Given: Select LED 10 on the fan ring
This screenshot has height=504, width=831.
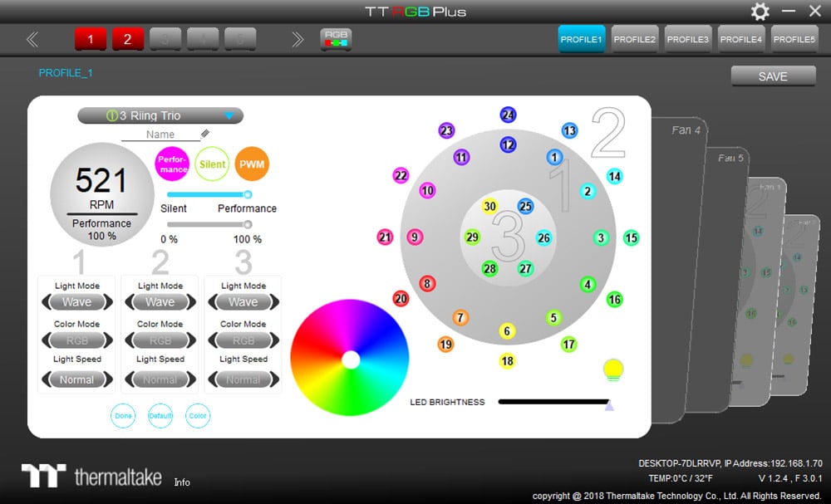Looking at the screenshot, I should coord(427,191).
